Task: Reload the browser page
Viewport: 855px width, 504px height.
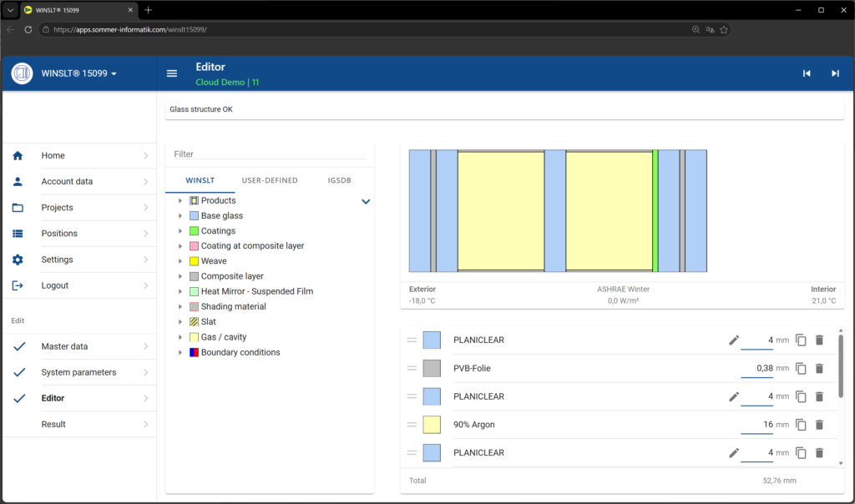Action: click(28, 29)
